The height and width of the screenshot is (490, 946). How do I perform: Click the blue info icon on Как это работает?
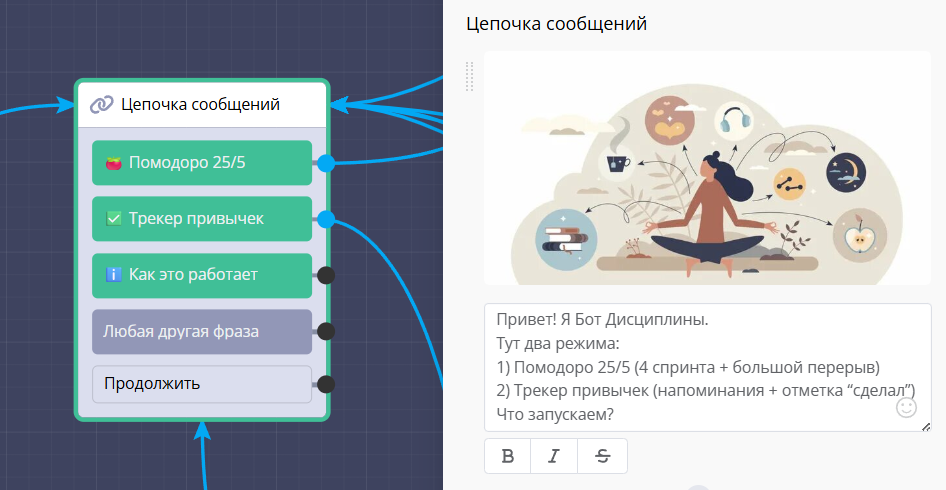[114, 275]
